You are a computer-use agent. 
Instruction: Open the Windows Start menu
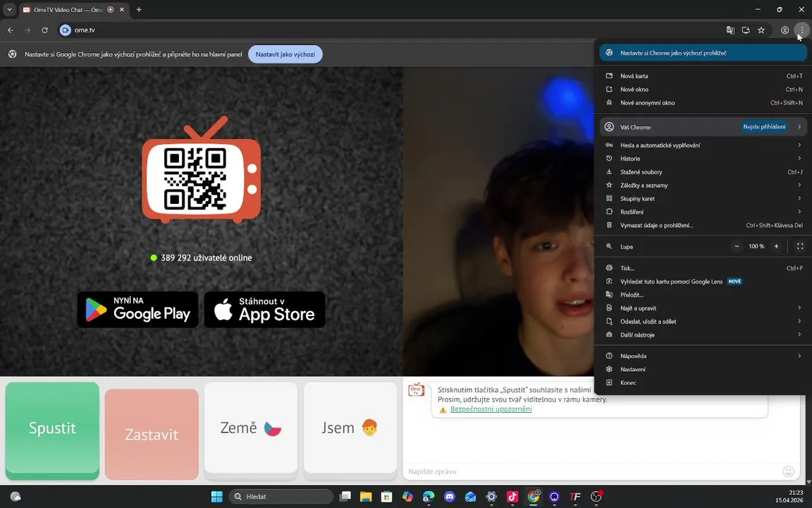pyautogui.click(x=217, y=497)
